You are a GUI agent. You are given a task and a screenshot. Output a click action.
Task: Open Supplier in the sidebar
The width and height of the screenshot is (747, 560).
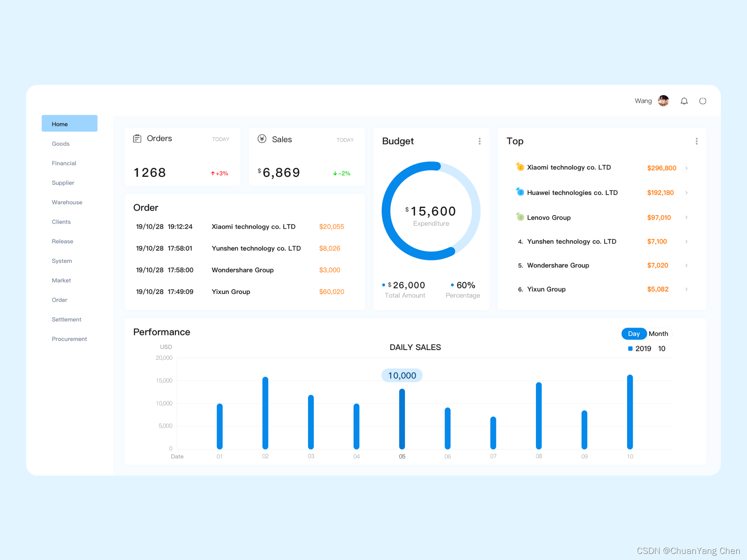point(63,183)
